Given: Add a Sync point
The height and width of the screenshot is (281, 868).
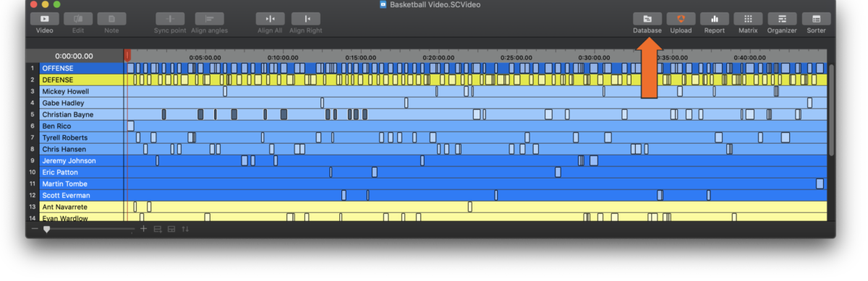Looking at the screenshot, I should 170,19.
